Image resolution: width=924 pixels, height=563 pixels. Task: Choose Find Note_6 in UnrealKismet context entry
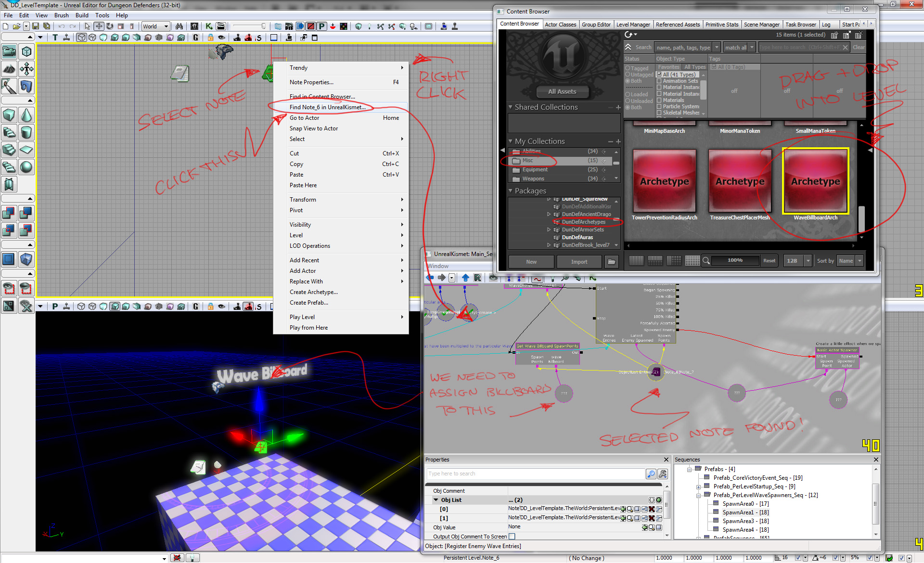click(x=341, y=107)
